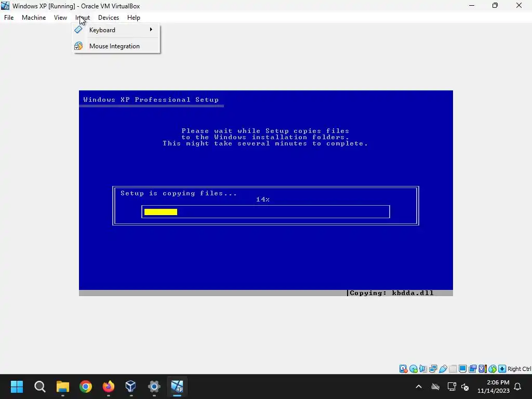Click the audio status indicator
The width and height of the screenshot is (532, 399).
(423, 369)
